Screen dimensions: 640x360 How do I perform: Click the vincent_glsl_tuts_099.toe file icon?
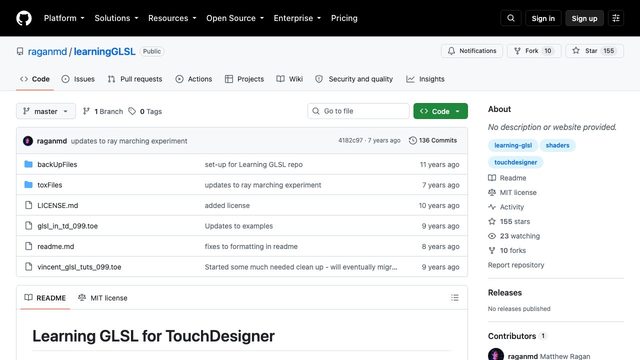point(28,267)
